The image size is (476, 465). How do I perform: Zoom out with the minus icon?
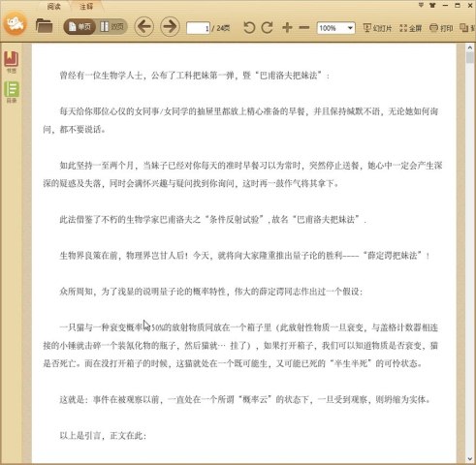point(304,28)
